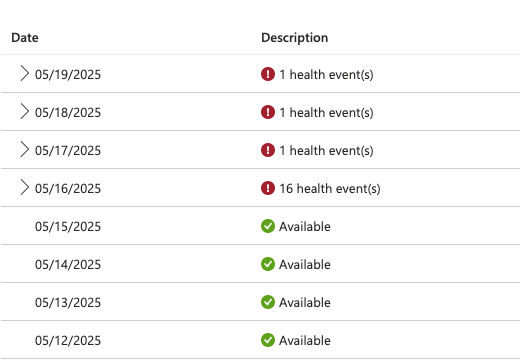
Task: Click red alert icon for 05/19/2025
Action: [x=268, y=74]
